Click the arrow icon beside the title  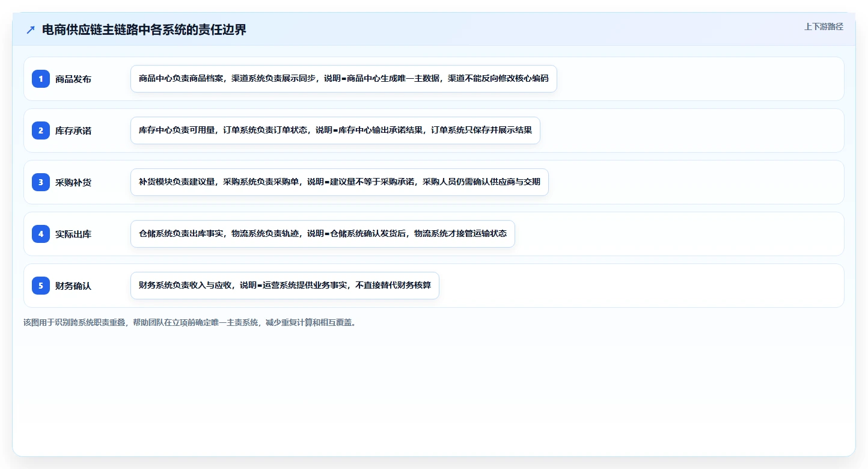pos(31,30)
